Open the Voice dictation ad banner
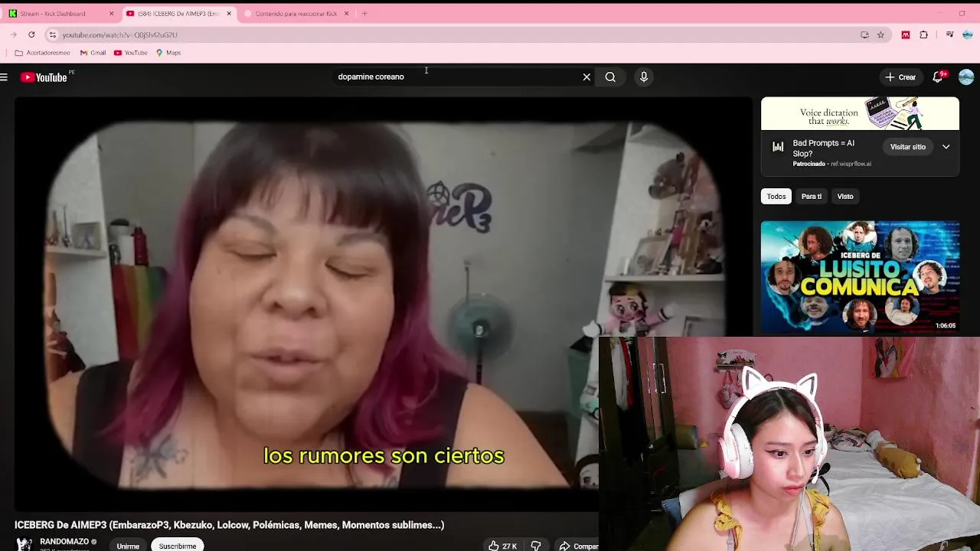This screenshot has height=551, width=980. tap(860, 114)
